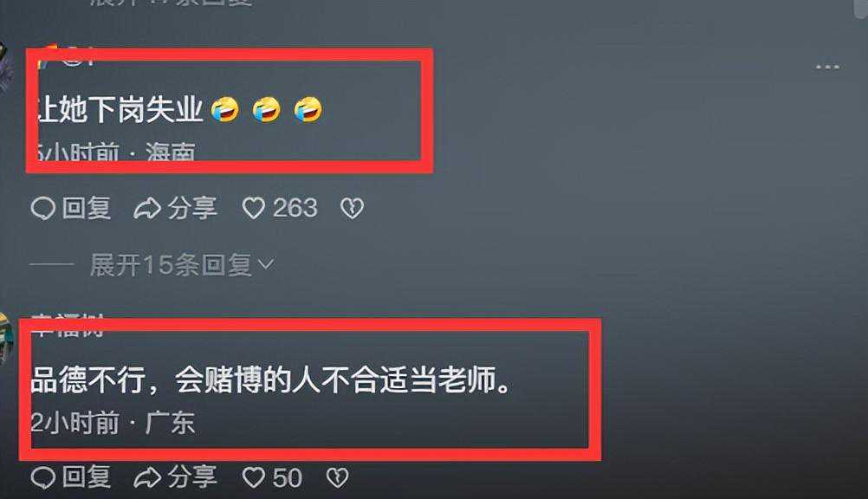Click 50 like count number
The height and width of the screenshot is (499, 868).
click(288, 477)
